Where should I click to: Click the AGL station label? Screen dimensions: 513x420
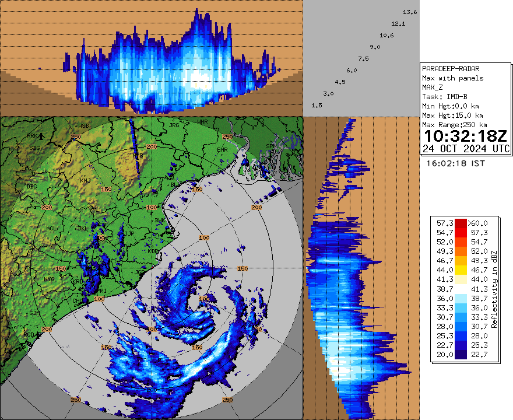click(x=51, y=228)
